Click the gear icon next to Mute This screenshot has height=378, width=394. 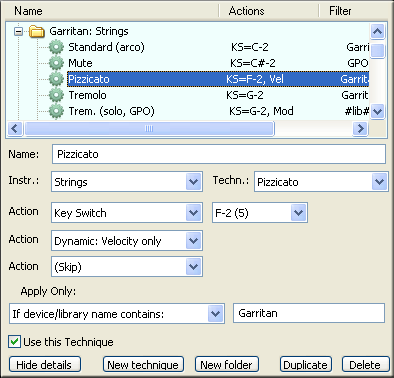(x=56, y=63)
